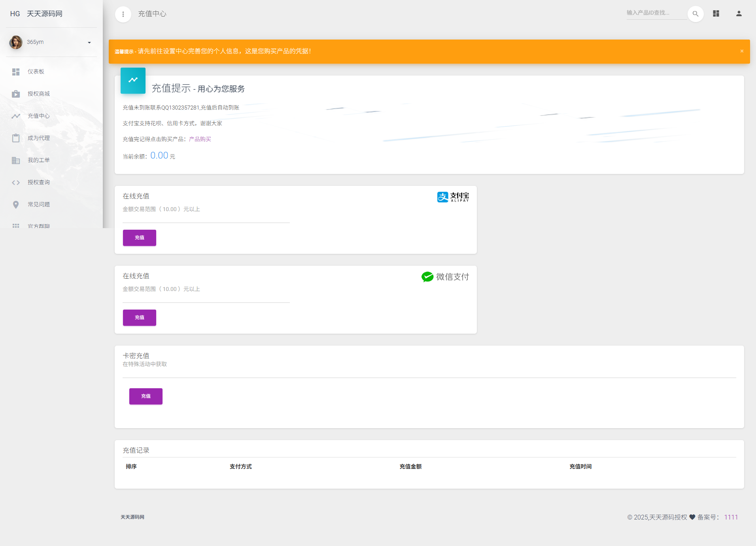Follow the 产品购买 link
Viewport: 756px width, 546px height.
click(200, 139)
